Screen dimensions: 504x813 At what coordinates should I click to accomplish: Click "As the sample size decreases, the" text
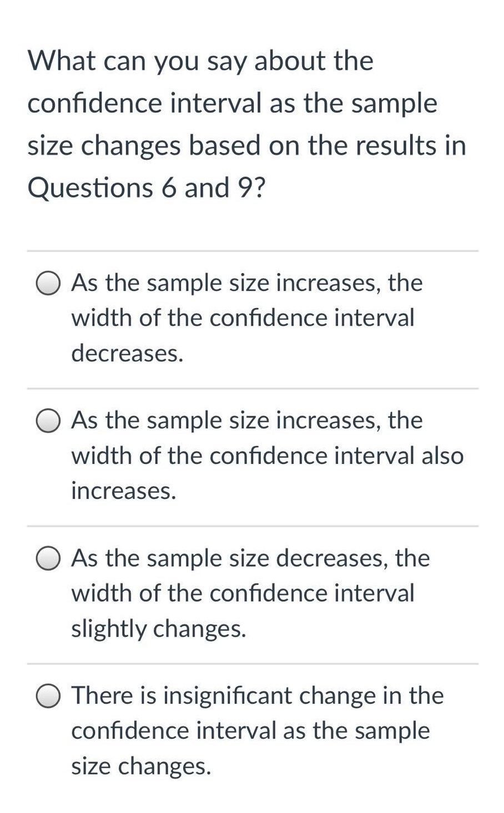[x=250, y=558]
